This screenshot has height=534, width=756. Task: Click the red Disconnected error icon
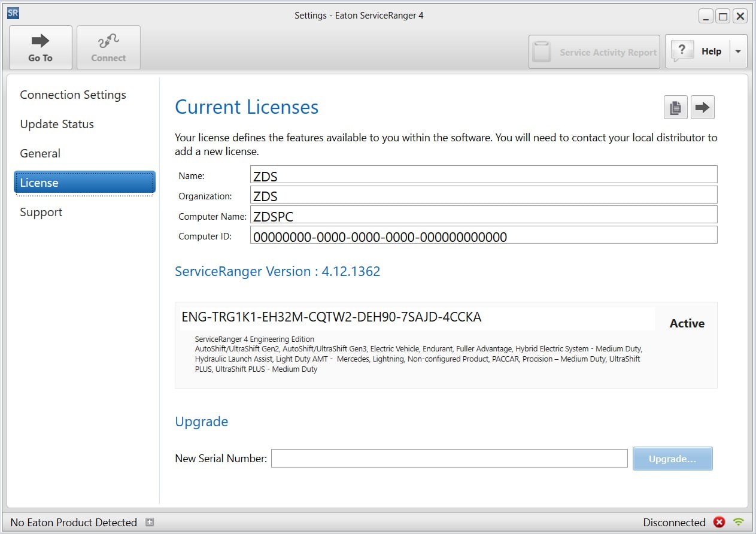click(x=719, y=522)
